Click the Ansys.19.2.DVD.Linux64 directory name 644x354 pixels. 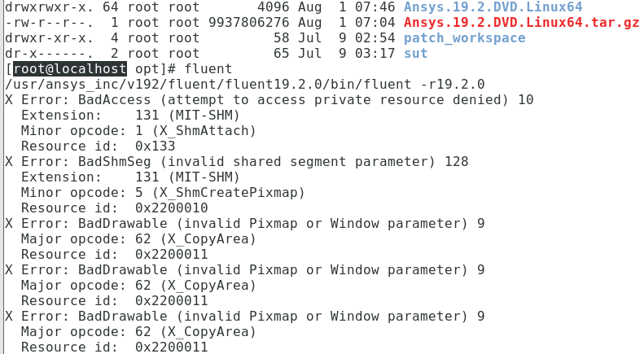(493, 7)
